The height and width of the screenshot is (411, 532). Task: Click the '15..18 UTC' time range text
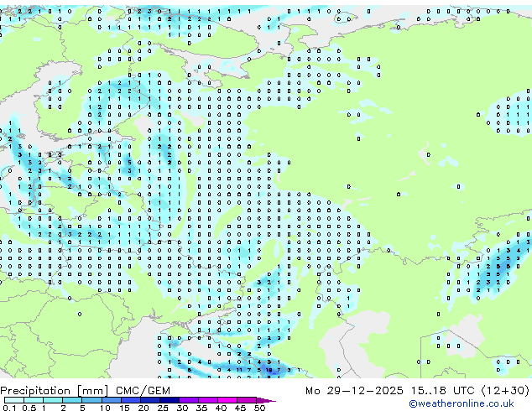coord(442,391)
